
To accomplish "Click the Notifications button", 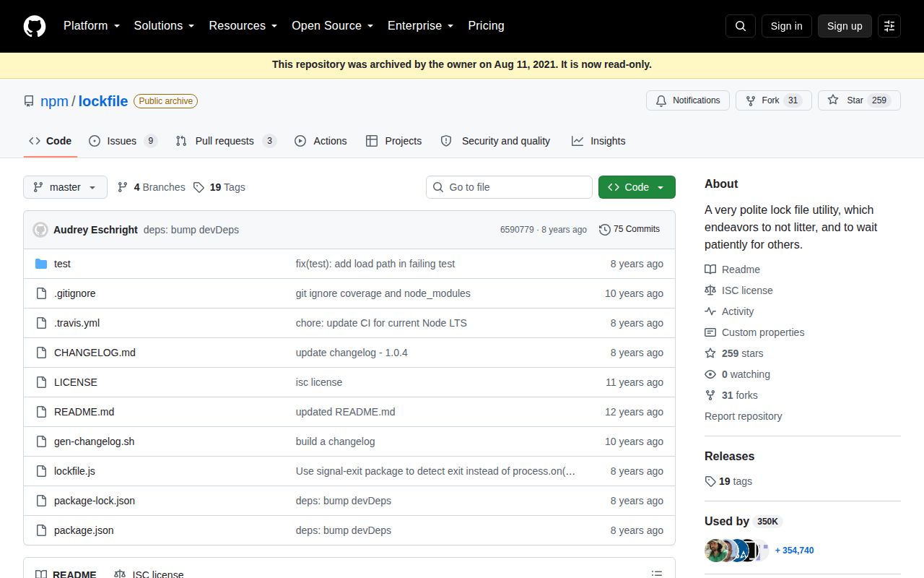I will [x=688, y=100].
